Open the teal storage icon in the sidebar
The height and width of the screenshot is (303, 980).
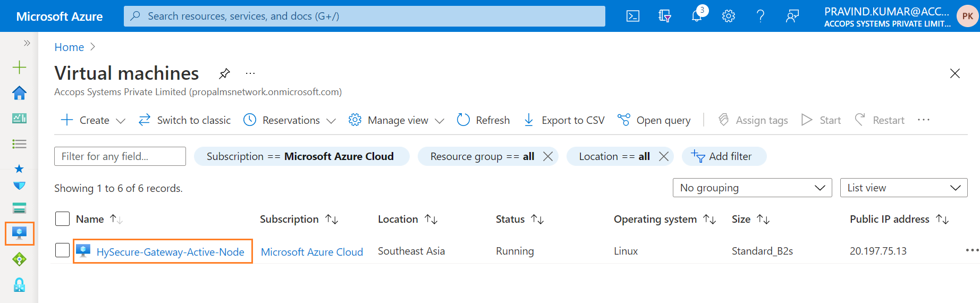coord(19,208)
